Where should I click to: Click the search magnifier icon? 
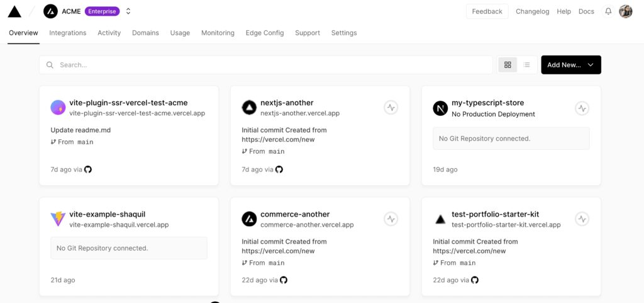coord(50,65)
